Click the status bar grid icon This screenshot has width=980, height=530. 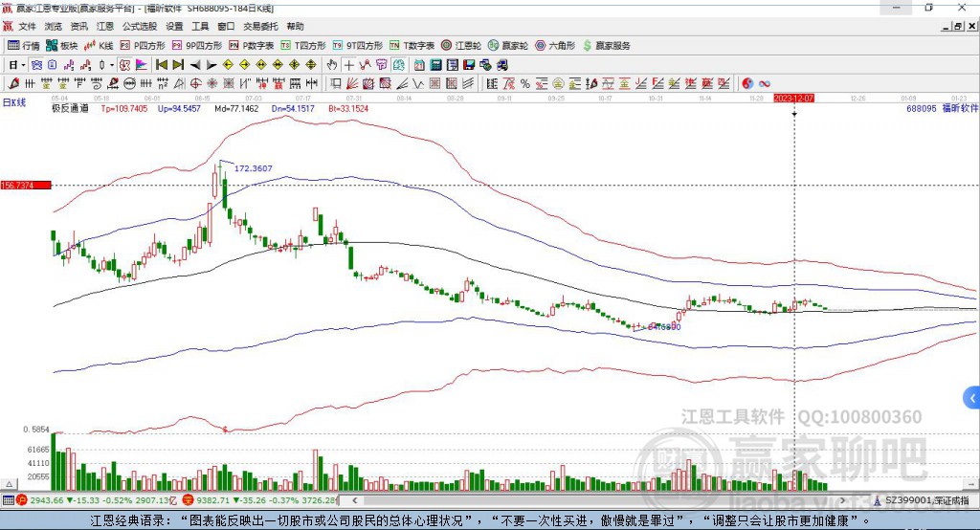[8, 500]
